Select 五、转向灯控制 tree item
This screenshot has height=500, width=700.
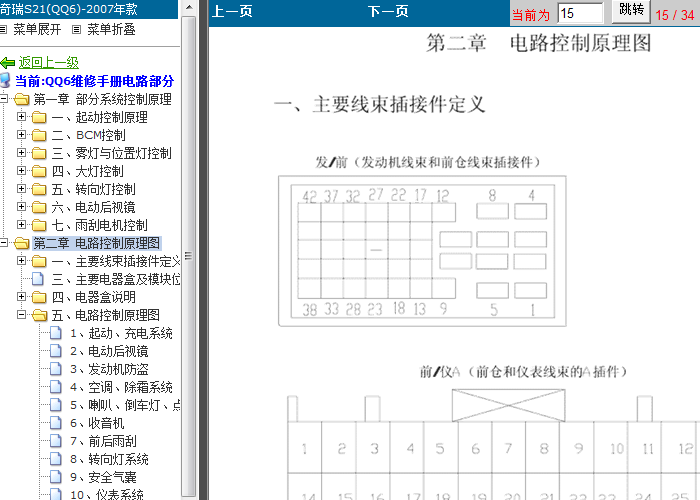coord(93,189)
